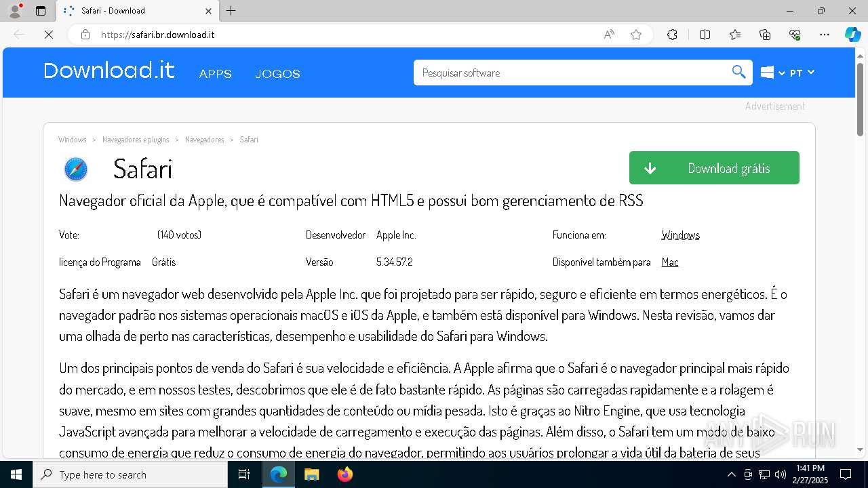Image resolution: width=868 pixels, height=488 pixels.
Task: Click the Safari compass app icon
Action: tap(76, 169)
